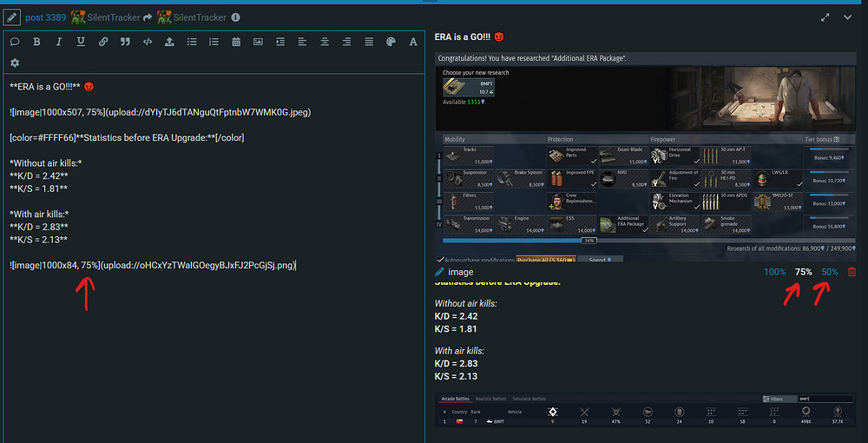Click the info icon beside SilentTracker
This screenshot has height=443, width=868.
236,17
